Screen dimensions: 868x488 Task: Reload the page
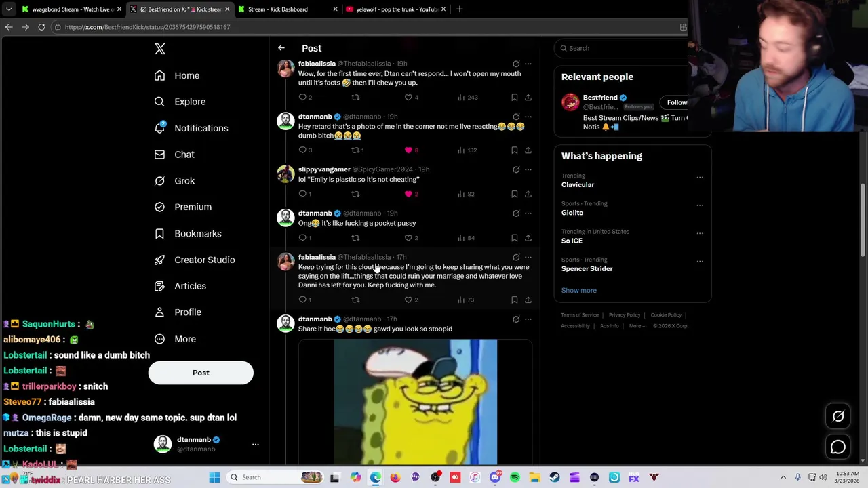41,27
